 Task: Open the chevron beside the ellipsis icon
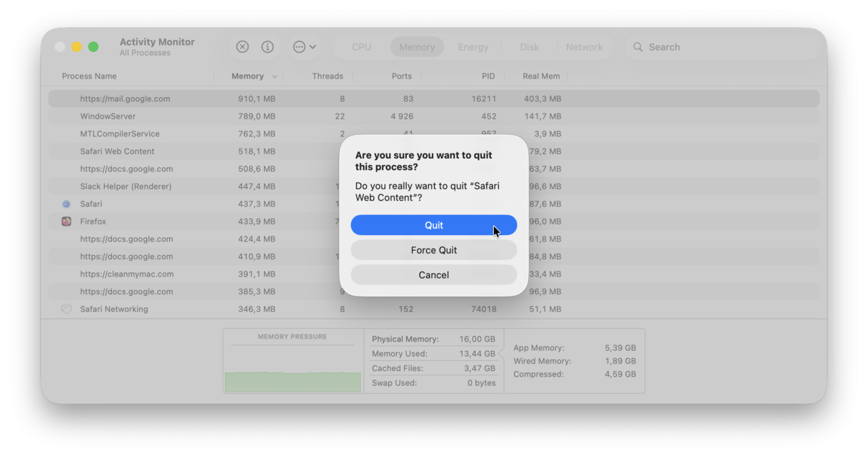click(313, 46)
